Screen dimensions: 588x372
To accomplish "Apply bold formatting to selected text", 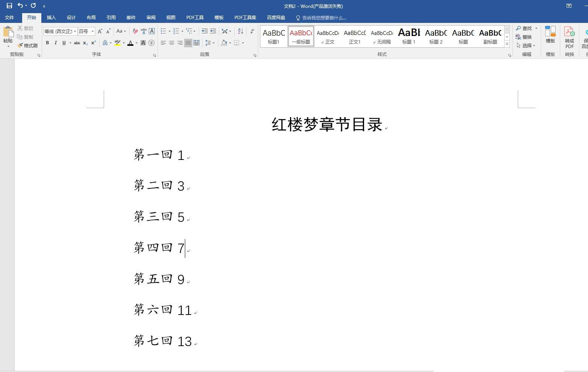I will [47, 43].
